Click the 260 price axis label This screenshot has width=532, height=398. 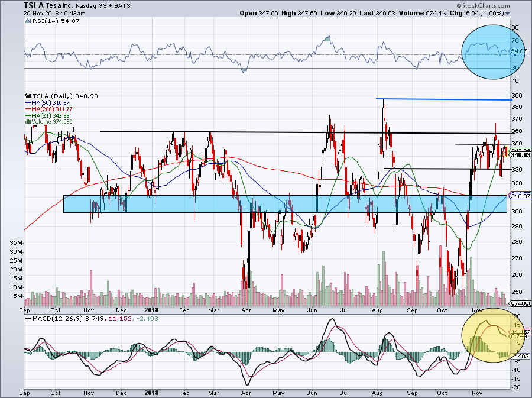point(517,275)
